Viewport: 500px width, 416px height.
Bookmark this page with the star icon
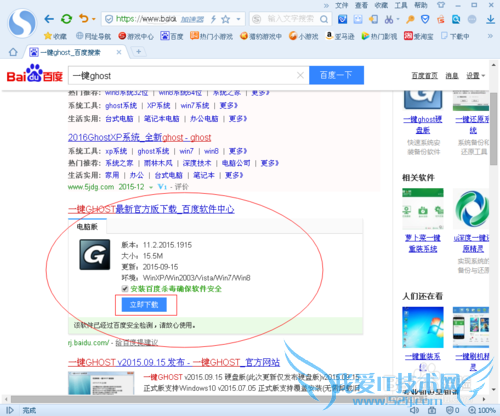(226, 19)
